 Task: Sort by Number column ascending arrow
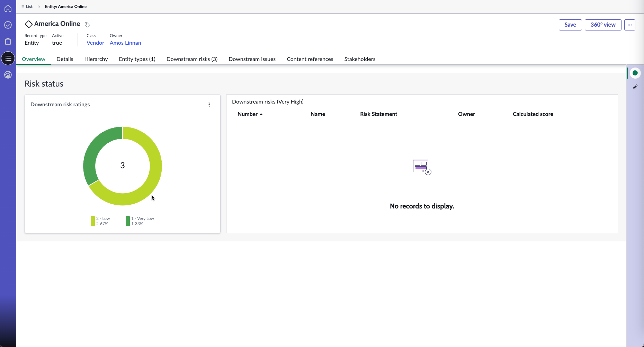click(x=261, y=114)
